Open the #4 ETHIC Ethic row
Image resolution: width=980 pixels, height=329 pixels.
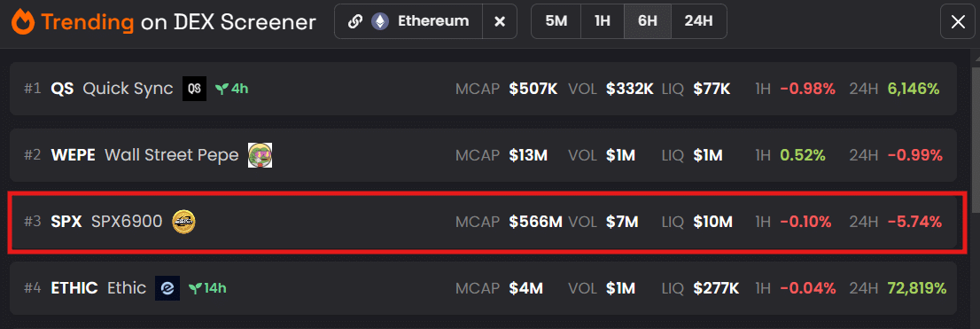[483, 288]
